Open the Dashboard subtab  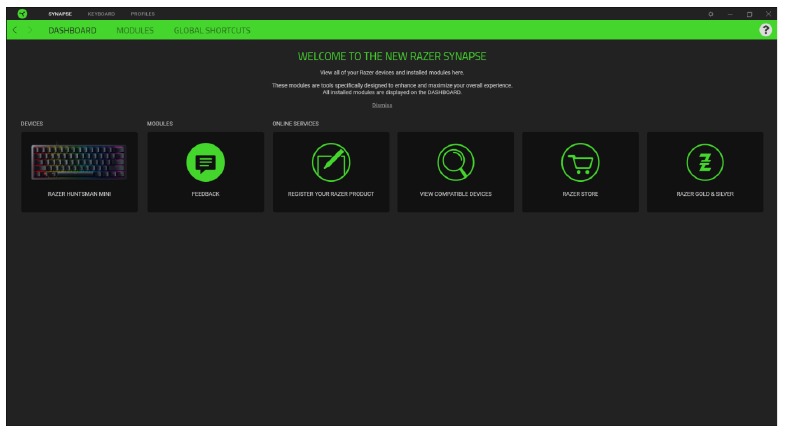[x=72, y=31]
